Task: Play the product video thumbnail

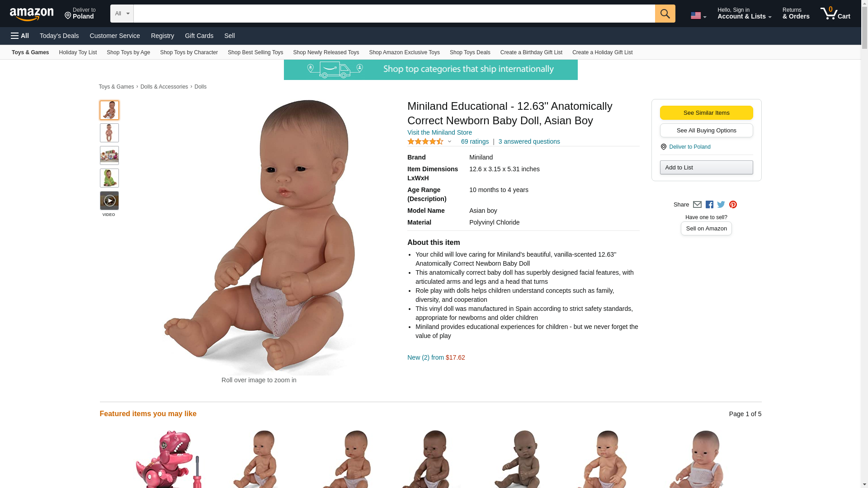Action: [109, 201]
